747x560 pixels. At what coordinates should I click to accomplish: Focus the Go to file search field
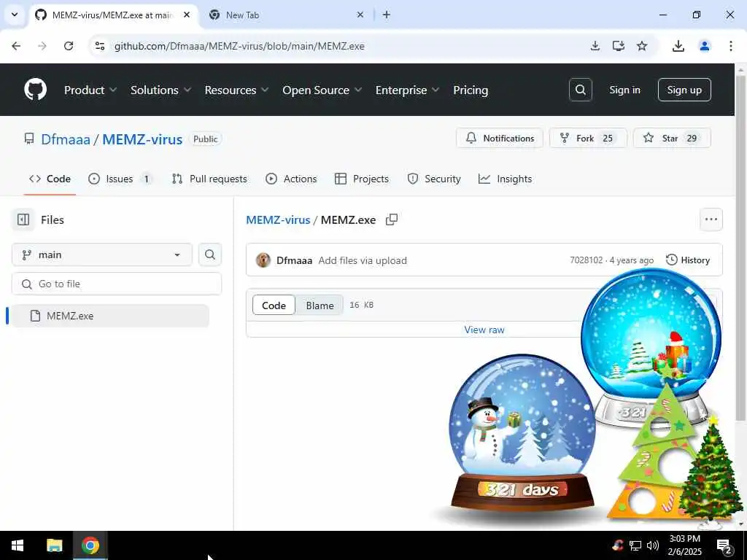[116, 284]
